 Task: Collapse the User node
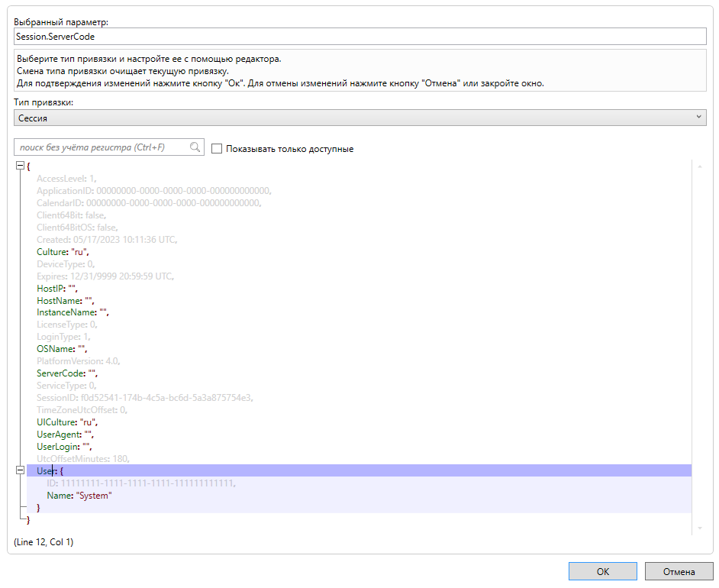(20, 471)
